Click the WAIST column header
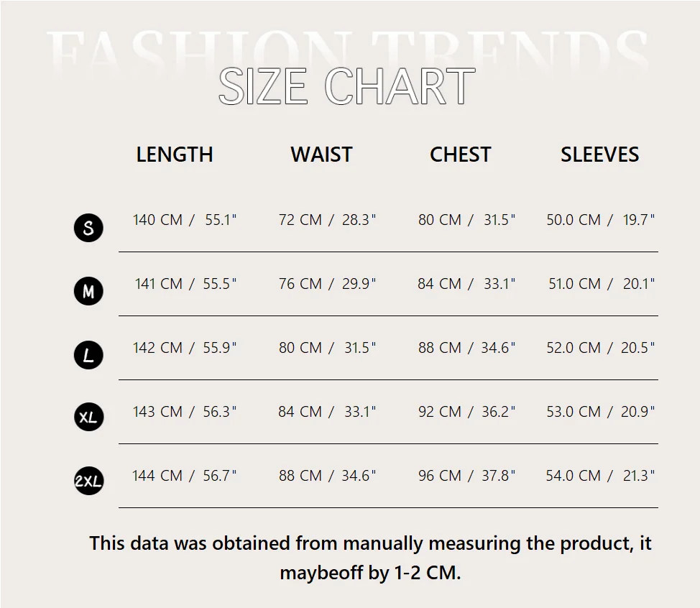This screenshot has height=608, width=700. pyautogui.click(x=321, y=155)
